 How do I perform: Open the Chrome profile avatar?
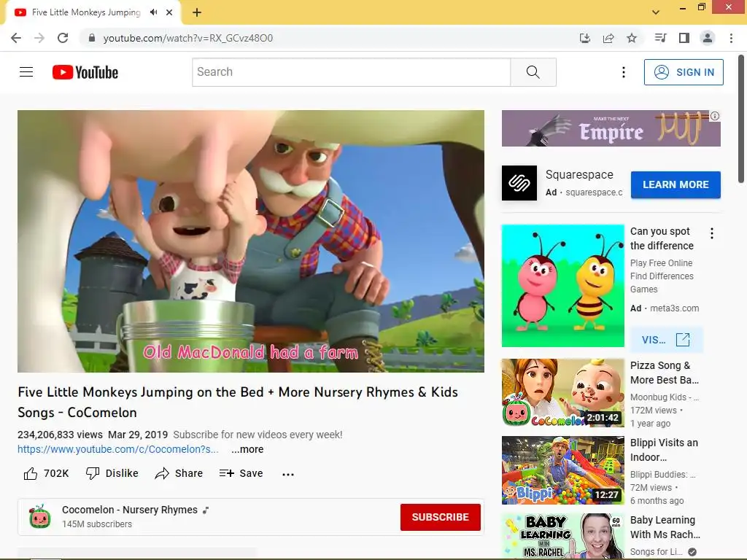point(708,38)
